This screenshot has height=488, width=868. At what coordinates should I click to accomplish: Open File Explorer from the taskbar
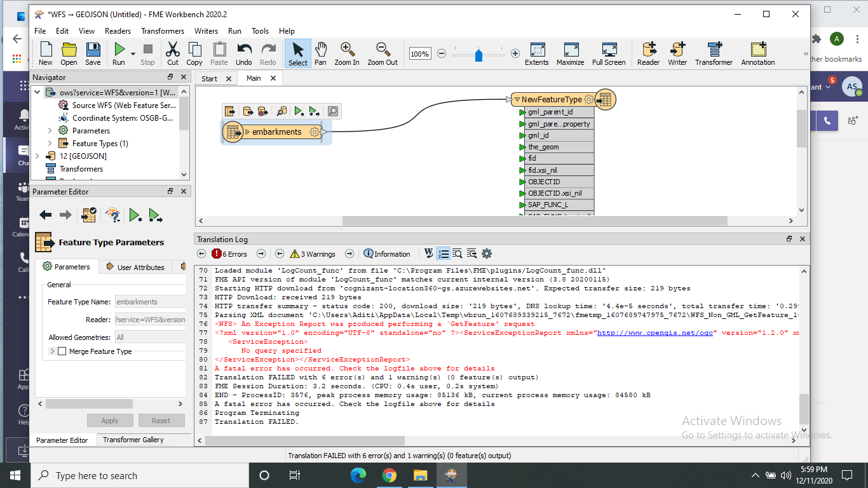pos(421,475)
